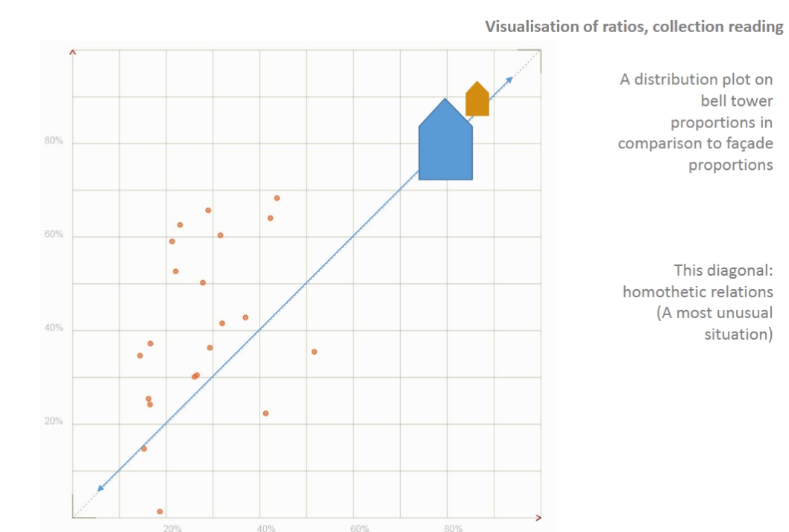Click the 20% label on vertical axis
Viewport: 789px width, 532px height.
tap(54, 422)
